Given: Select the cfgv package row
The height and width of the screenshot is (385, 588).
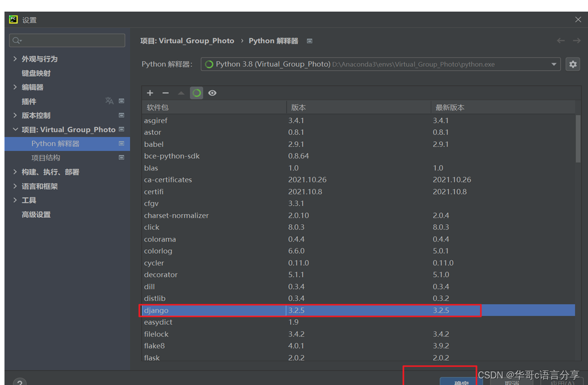Looking at the screenshot, I should point(358,203).
